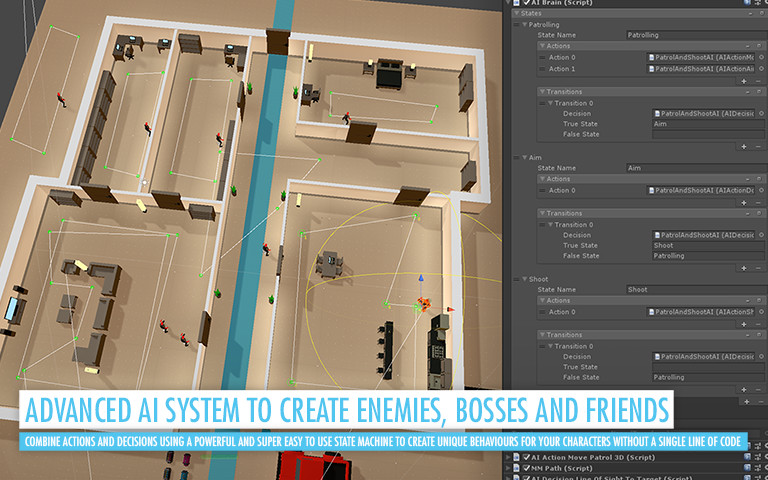
Task: Click the red X-axis gizmo arrow
Action: pyautogui.click(x=450, y=309)
